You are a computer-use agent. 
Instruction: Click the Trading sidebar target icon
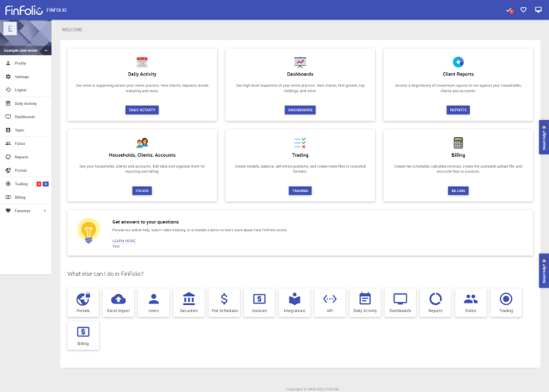(8, 183)
